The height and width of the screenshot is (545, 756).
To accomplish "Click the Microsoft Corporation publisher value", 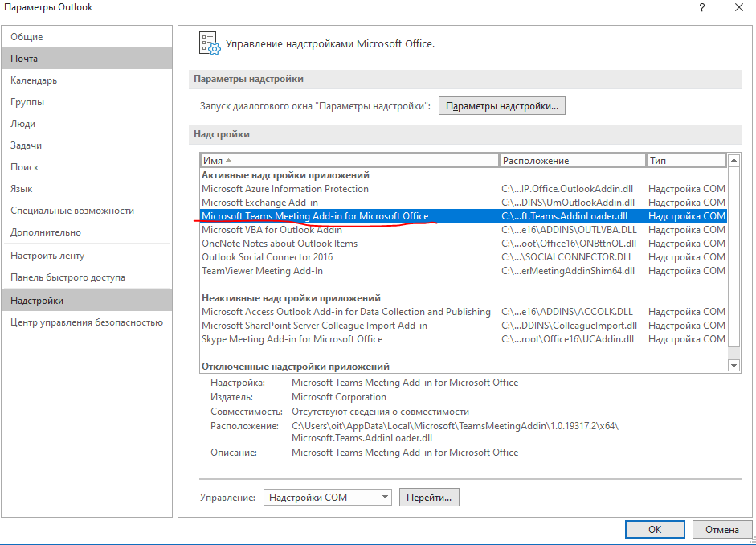I will tap(339, 397).
